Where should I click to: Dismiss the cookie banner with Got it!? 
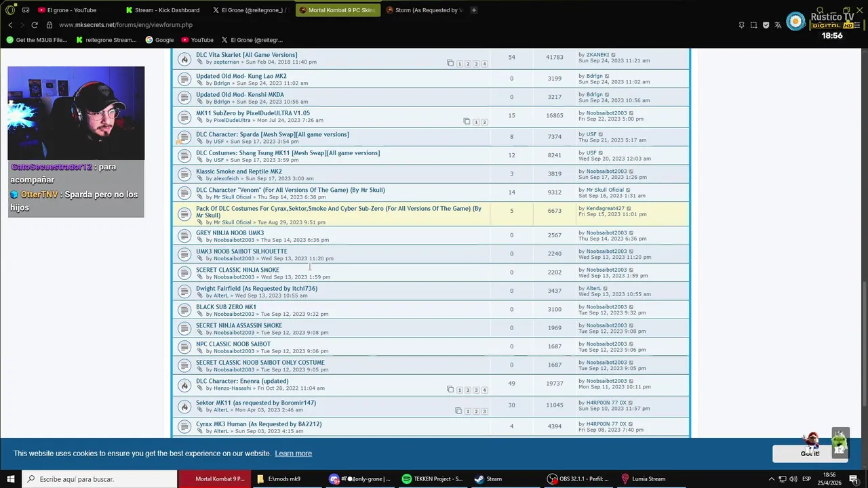pos(809,453)
